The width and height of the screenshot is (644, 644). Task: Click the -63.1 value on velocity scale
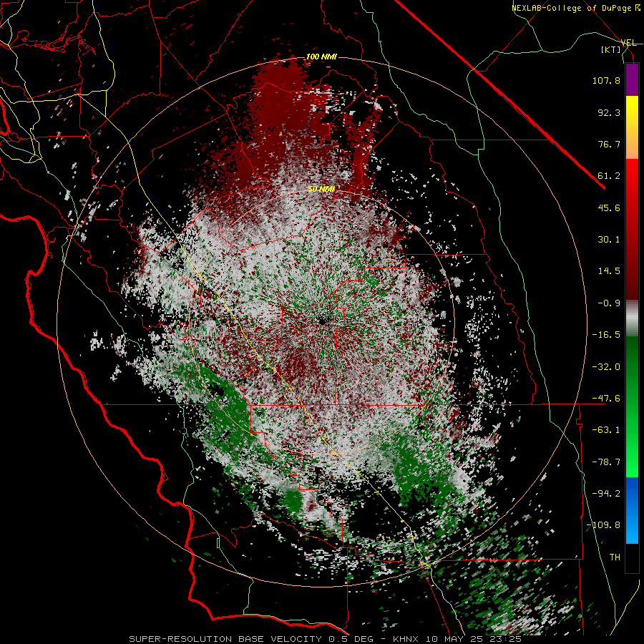click(x=606, y=430)
